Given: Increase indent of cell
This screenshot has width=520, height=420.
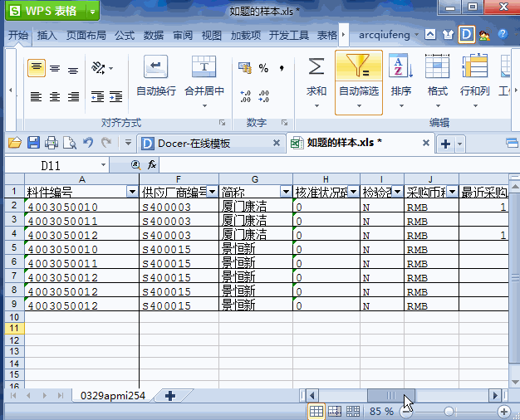Looking at the screenshot, I should (116, 96).
